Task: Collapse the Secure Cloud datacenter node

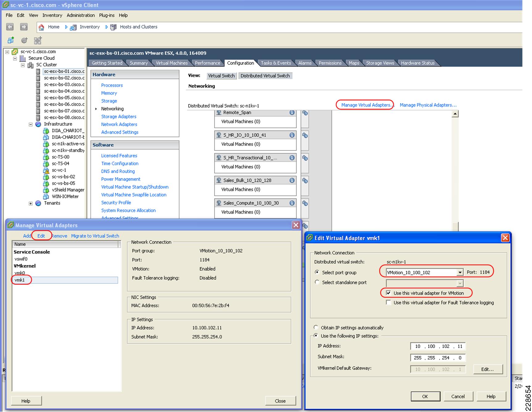Action: (15, 58)
